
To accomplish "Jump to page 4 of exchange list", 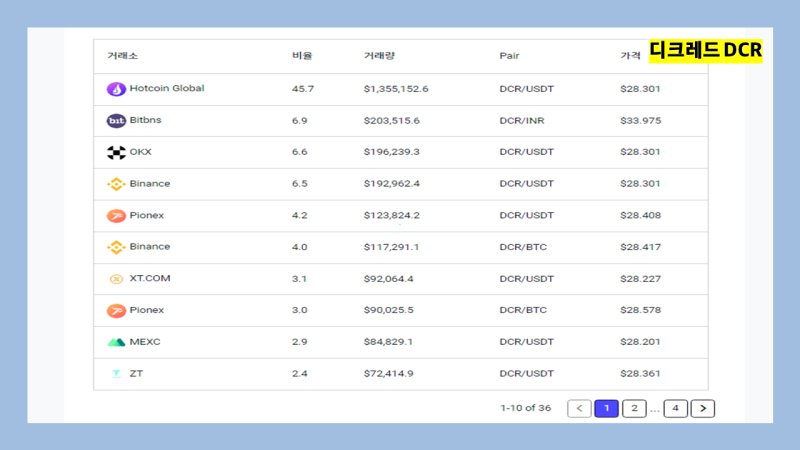I will pyautogui.click(x=676, y=408).
